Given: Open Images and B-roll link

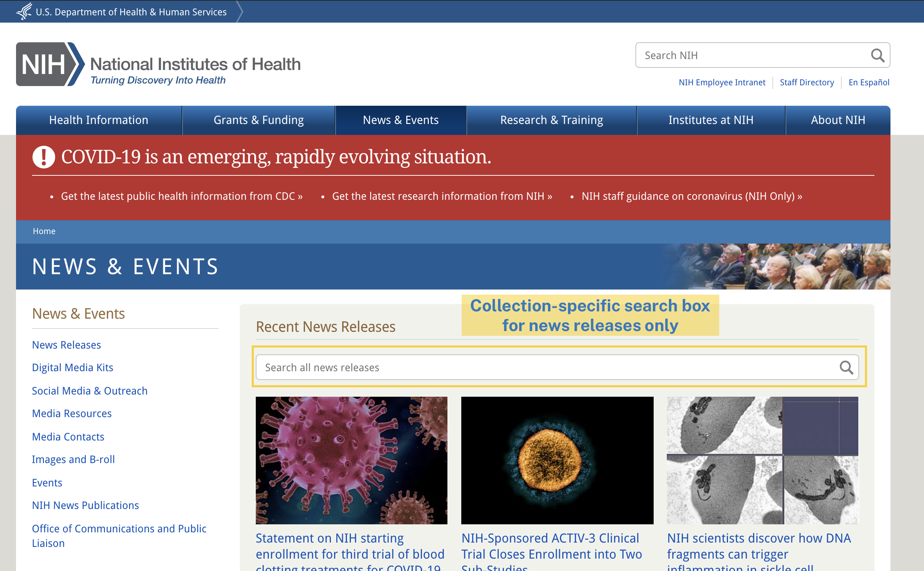Looking at the screenshot, I should tap(73, 459).
